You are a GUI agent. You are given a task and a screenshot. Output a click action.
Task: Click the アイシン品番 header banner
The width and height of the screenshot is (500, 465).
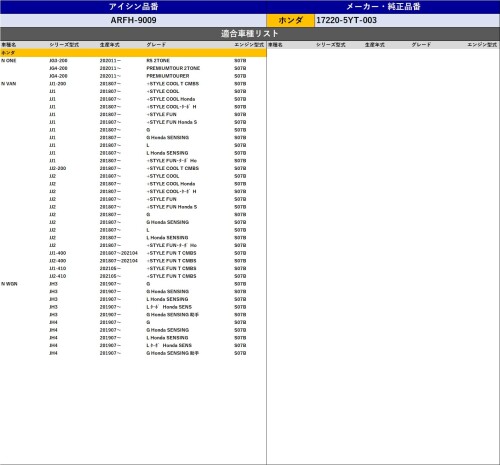[133, 7]
